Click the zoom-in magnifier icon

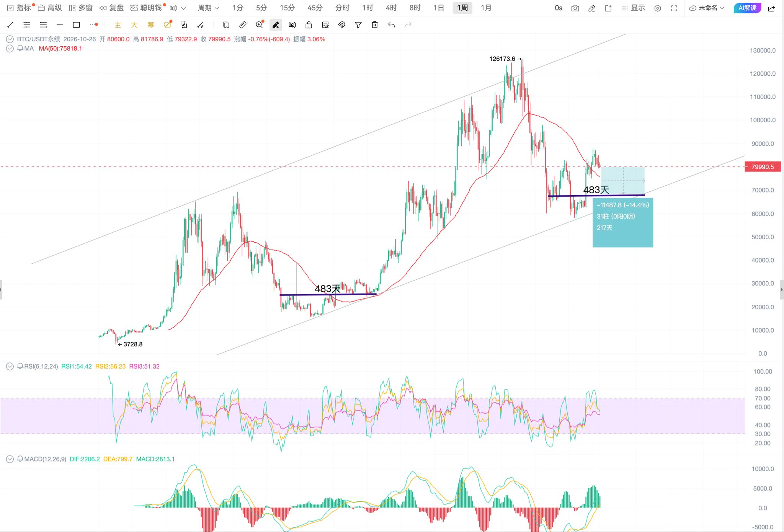tap(260, 24)
